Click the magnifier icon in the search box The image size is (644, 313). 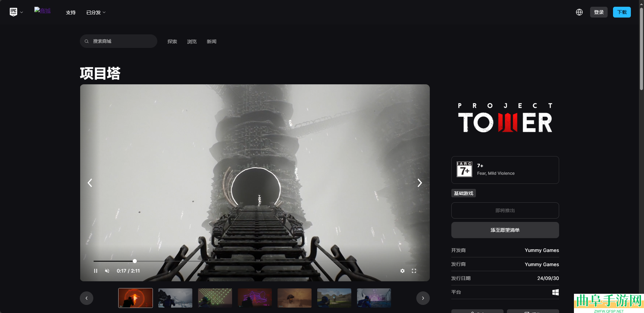pyautogui.click(x=87, y=41)
